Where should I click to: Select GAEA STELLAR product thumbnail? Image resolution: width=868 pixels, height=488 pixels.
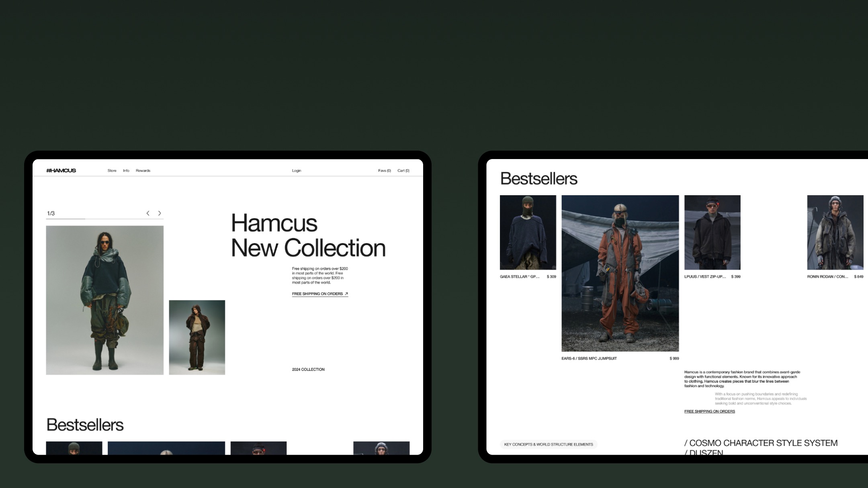tap(528, 232)
